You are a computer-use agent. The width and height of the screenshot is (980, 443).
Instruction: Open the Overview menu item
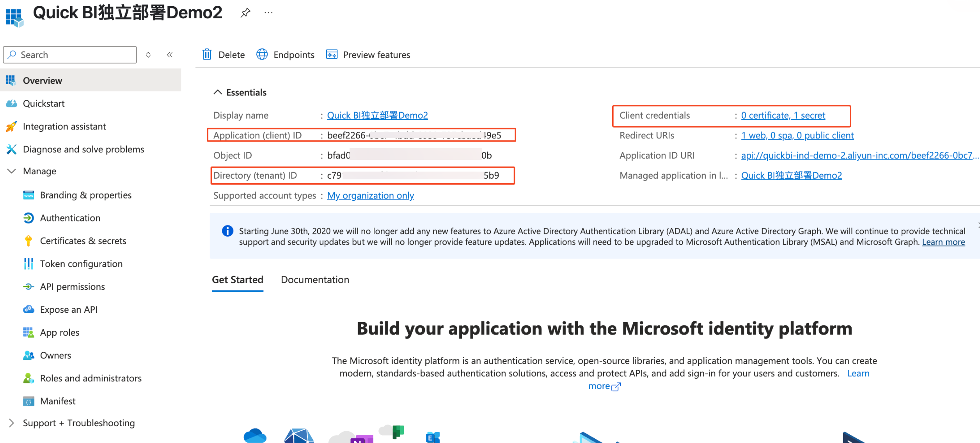point(91,81)
